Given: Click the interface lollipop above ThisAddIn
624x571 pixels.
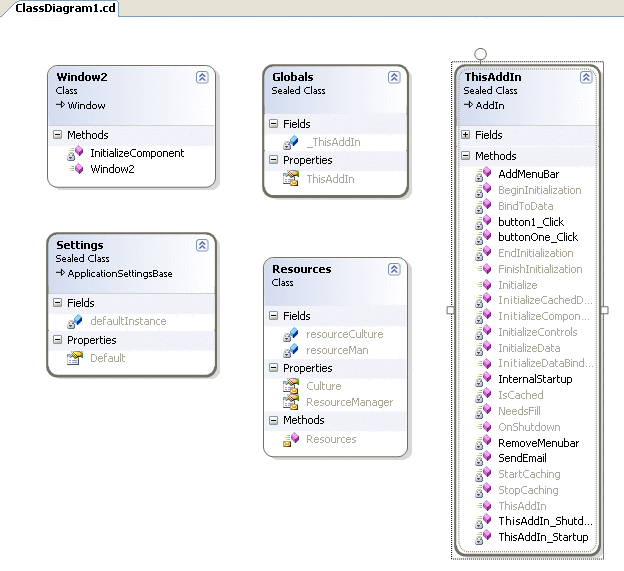Looking at the screenshot, I should point(480,54).
